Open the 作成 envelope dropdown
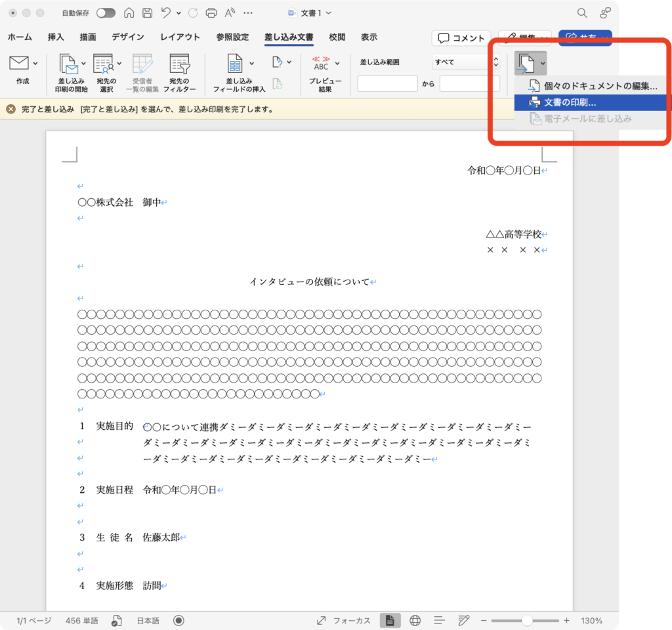The image size is (672, 630). [x=35, y=63]
